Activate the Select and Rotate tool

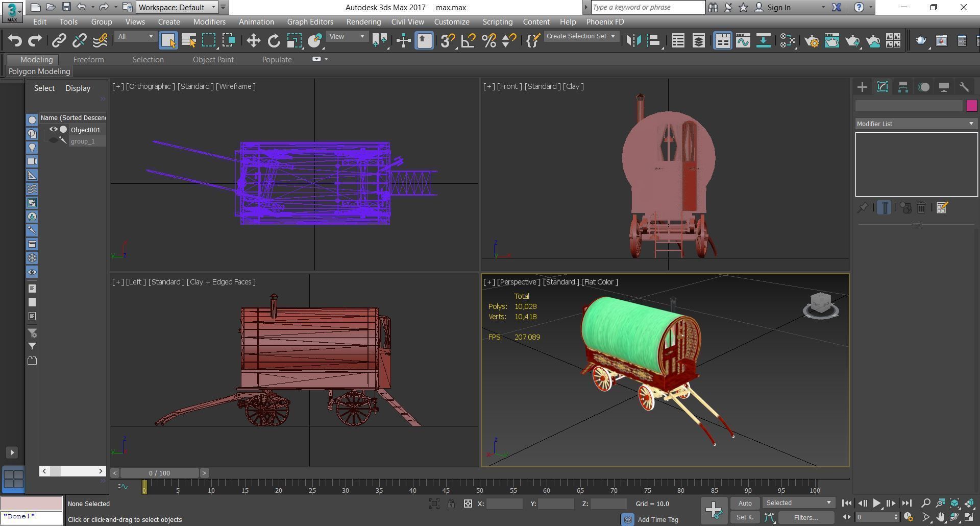pyautogui.click(x=273, y=40)
